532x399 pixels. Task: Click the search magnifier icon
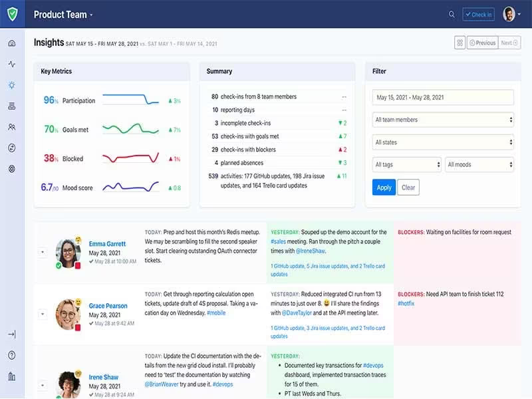[x=452, y=14]
